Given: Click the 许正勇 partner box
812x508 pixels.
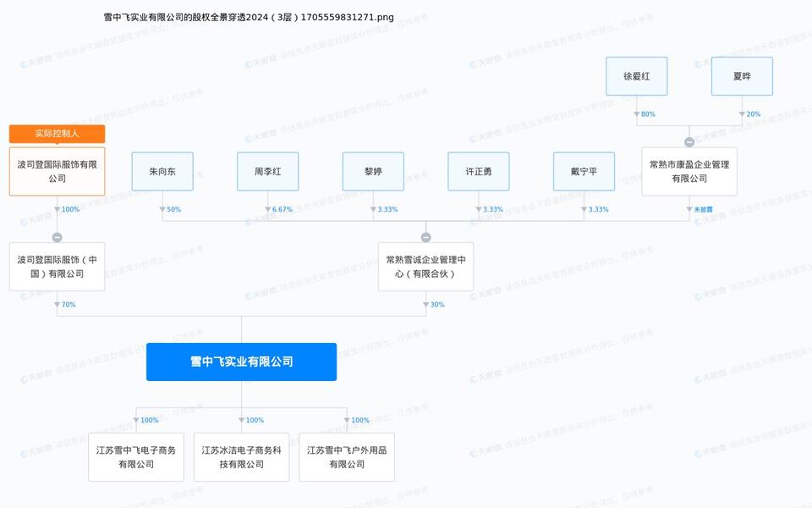Looking at the screenshot, I should pyautogui.click(x=478, y=171).
